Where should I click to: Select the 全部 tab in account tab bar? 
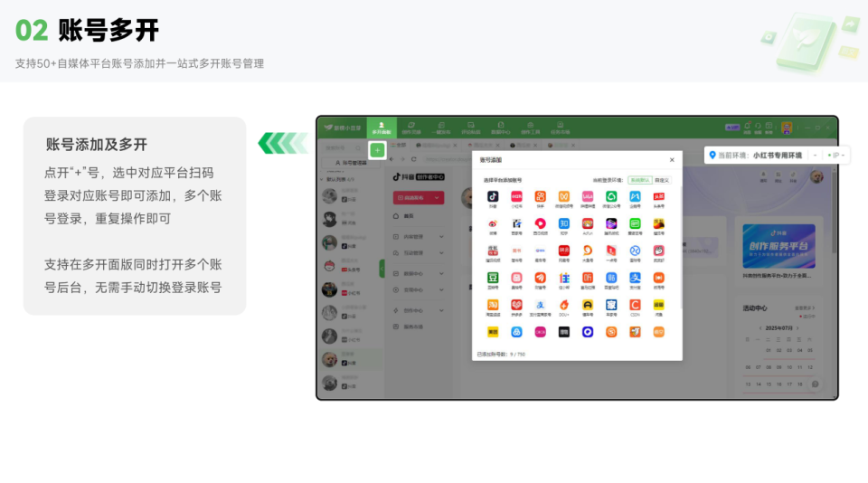399,145
